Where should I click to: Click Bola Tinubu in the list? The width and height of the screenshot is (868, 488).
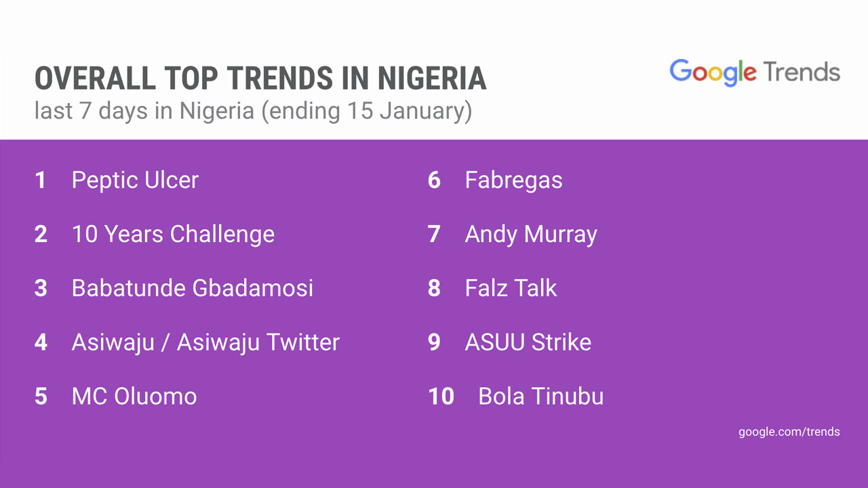540,396
